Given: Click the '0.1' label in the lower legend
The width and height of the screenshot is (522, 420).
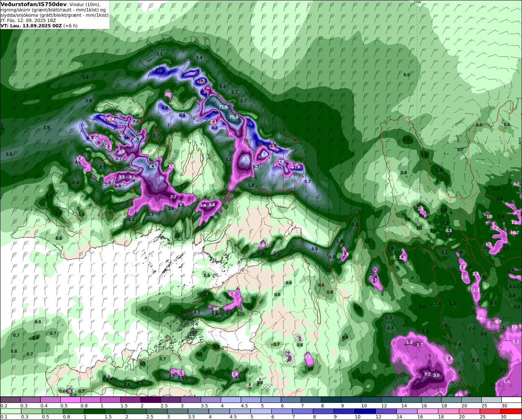Looking at the screenshot, I should pos(3,417).
